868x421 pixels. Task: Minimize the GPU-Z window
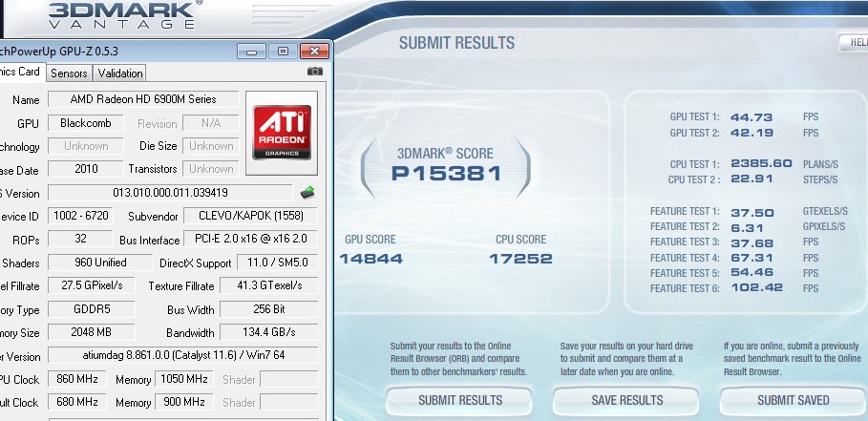point(252,52)
